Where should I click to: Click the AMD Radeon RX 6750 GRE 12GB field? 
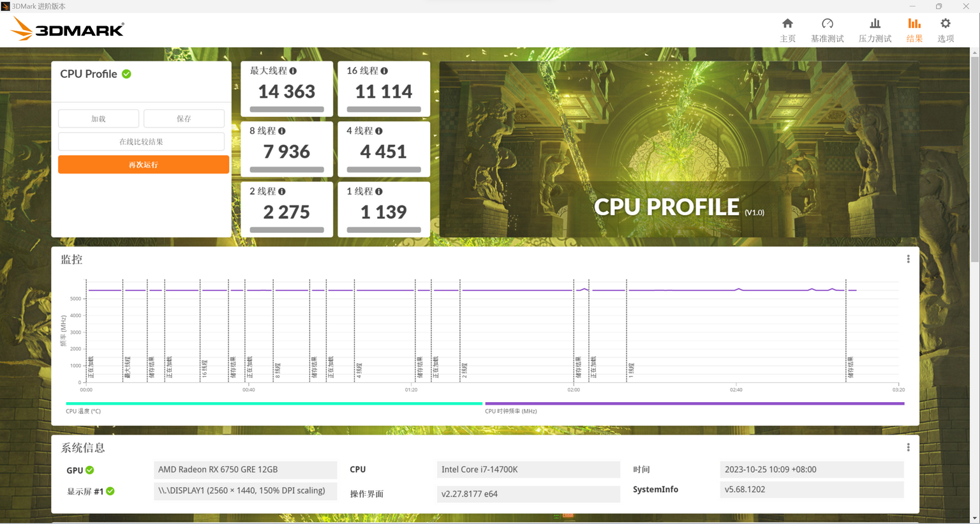click(x=245, y=470)
